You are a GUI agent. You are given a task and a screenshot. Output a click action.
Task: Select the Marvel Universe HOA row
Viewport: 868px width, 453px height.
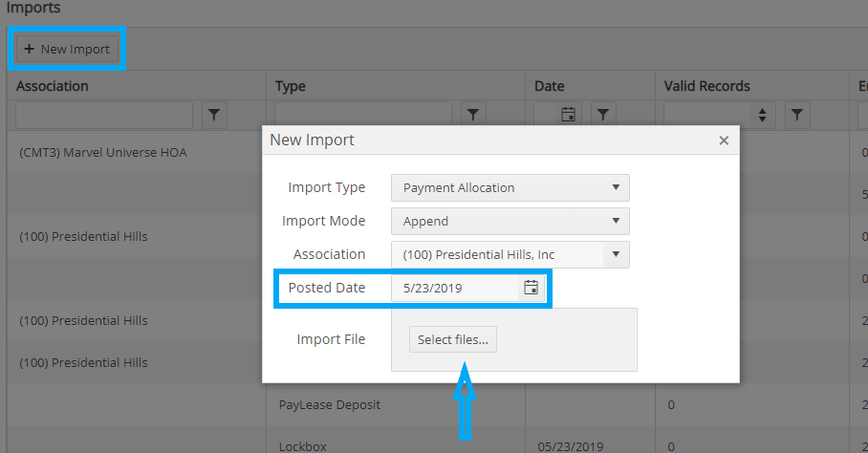point(103,153)
